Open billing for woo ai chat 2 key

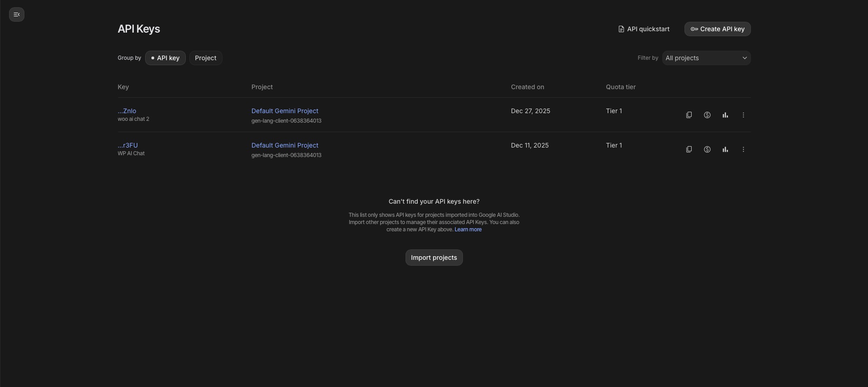[707, 115]
